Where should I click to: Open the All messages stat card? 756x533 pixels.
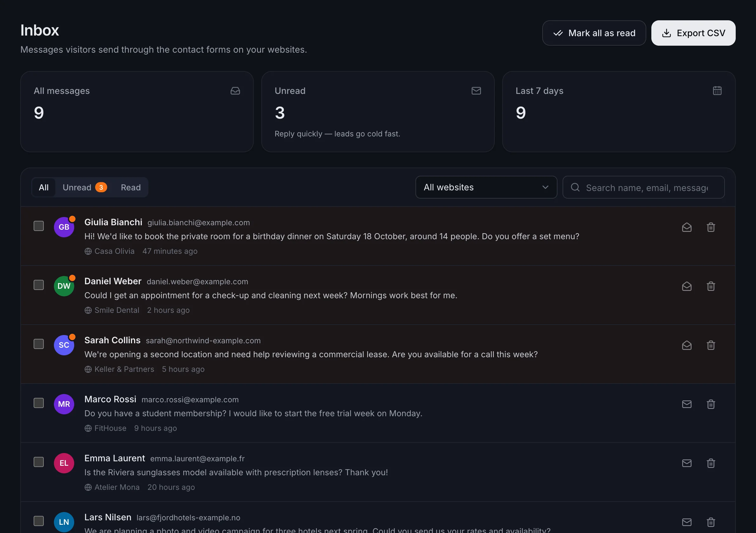[137, 112]
